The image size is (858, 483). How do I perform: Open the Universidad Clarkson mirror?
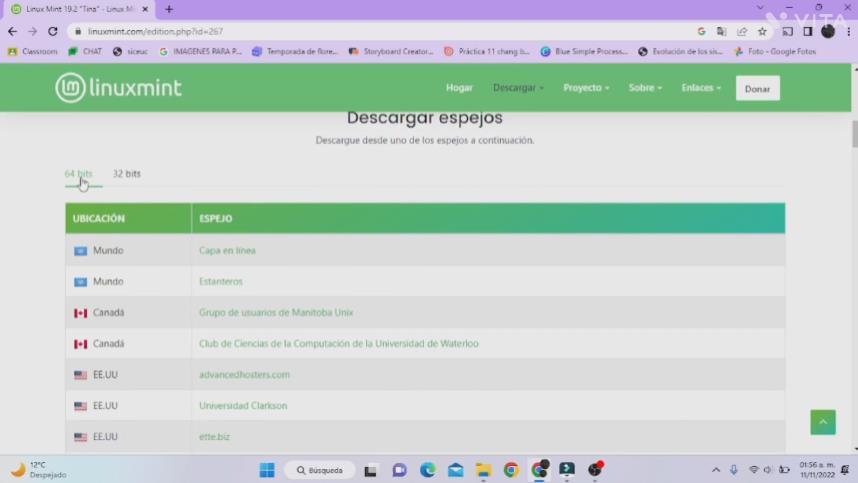point(243,406)
